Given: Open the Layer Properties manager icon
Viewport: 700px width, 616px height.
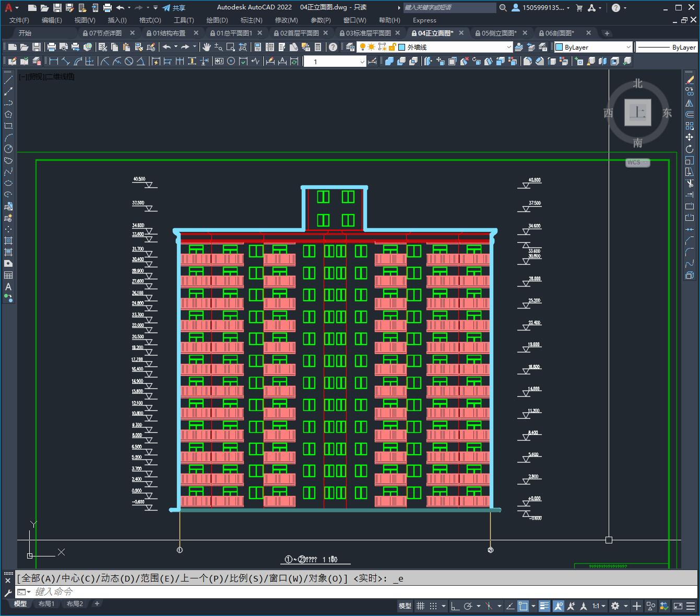Looking at the screenshot, I should click(x=350, y=47).
